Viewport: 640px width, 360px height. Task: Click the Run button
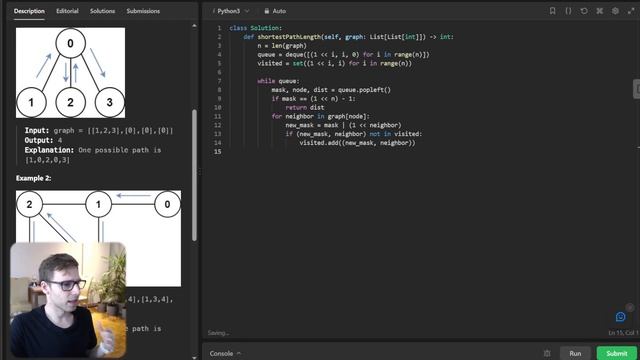pyautogui.click(x=575, y=353)
